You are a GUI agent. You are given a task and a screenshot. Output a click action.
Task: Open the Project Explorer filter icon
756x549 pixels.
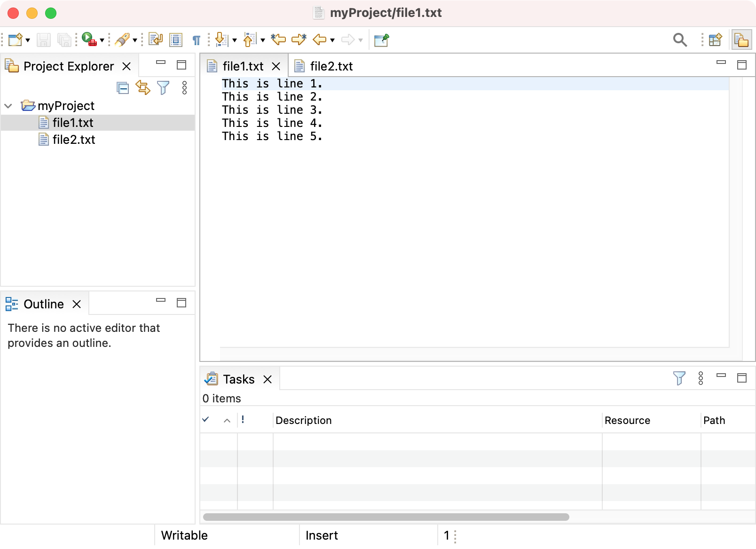[x=163, y=88]
